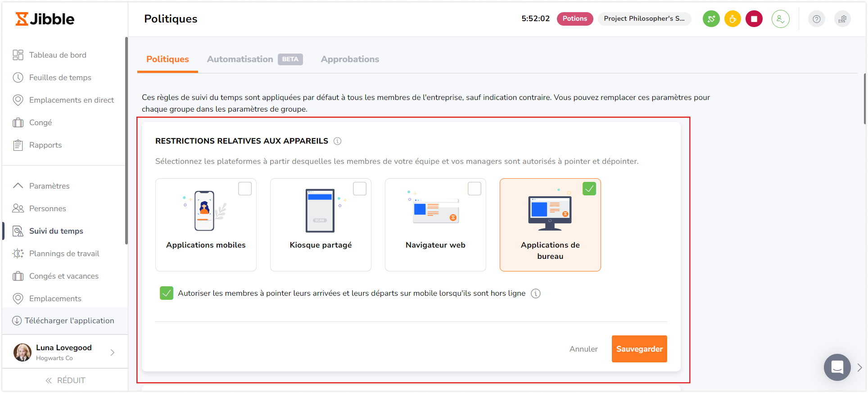This screenshot has width=868, height=393.
Task: Click info icon next to offline option
Action: coord(535,294)
